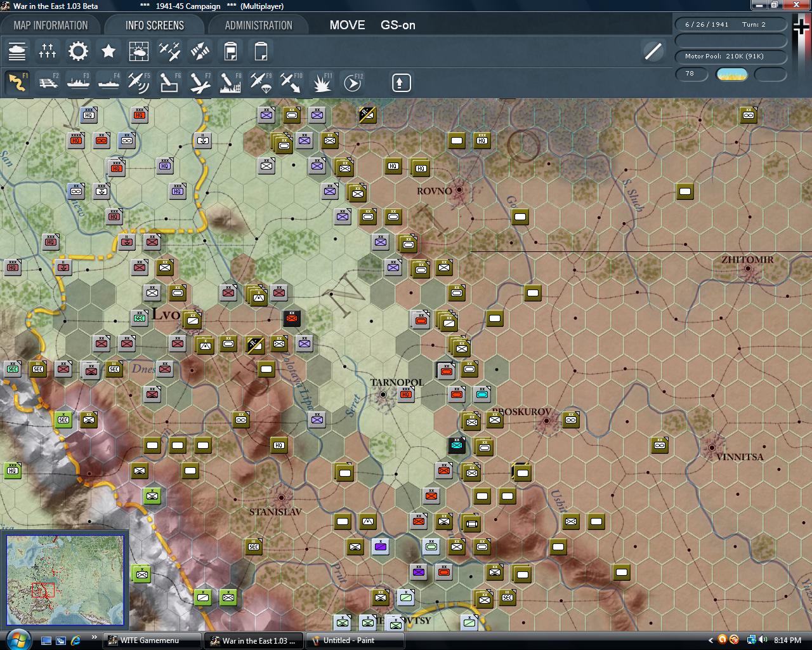The height and width of the screenshot is (650, 812).
Task: Click the weather condition color indicator
Action: tap(733, 75)
